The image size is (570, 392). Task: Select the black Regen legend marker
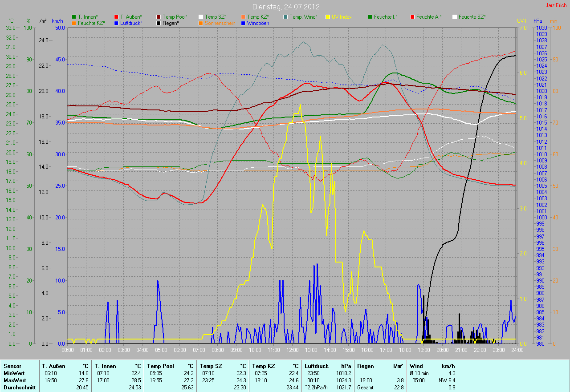tap(159, 23)
